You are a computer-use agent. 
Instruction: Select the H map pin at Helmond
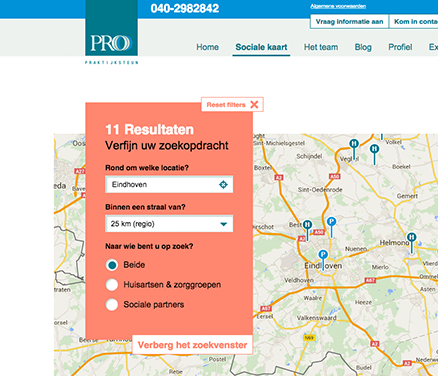(412, 243)
